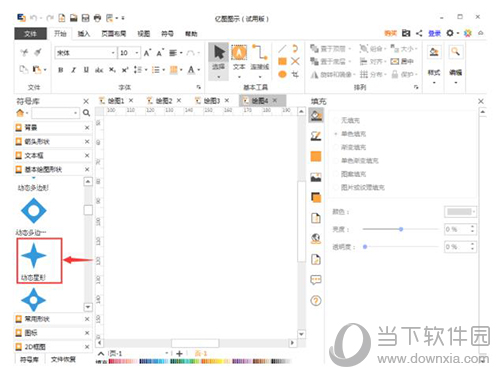Open the help question mark icon
Image resolution: width=500 pixels, height=377 pixels.
[316, 301]
